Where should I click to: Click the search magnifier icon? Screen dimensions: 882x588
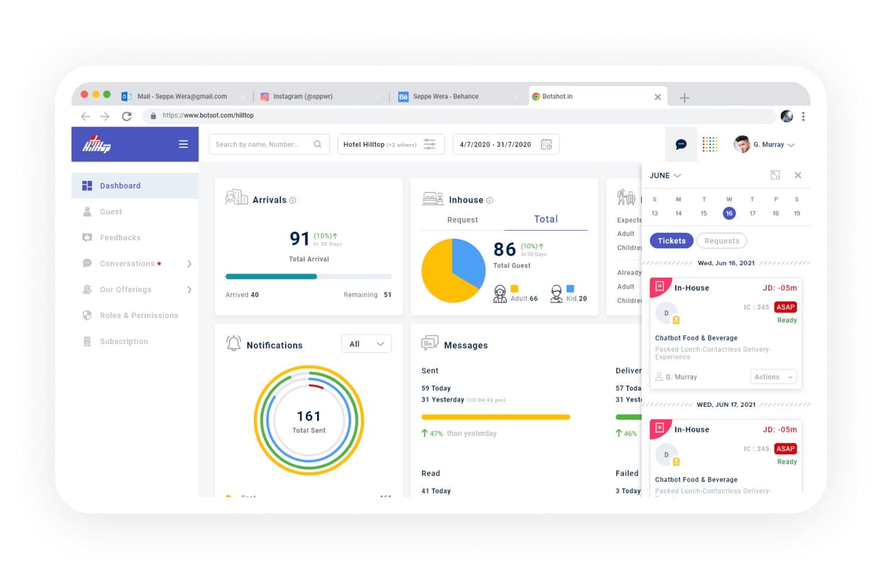click(x=318, y=144)
